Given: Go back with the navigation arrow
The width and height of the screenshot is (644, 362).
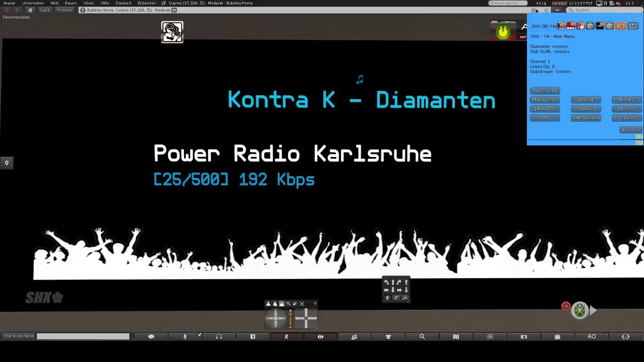Looking at the screenshot, I should coord(7,10).
